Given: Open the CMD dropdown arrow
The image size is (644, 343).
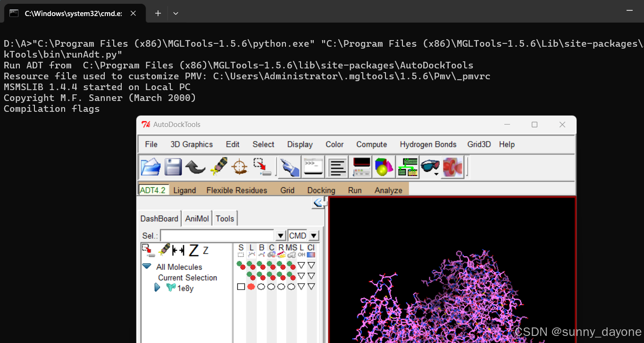Looking at the screenshot, I should pyautogui.click(x=314, y=235).
